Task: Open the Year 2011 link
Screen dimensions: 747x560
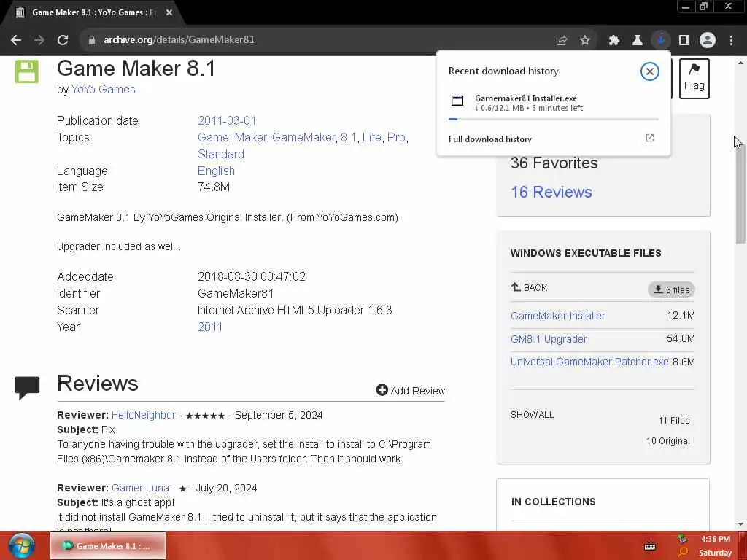Action: [x=210, y=327]
